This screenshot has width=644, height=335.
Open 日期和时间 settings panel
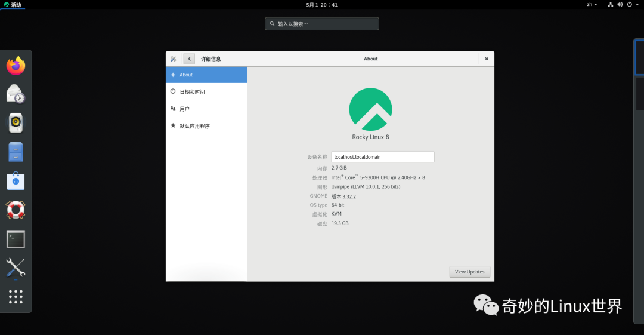pyautogui.click(x=206, y=92)
